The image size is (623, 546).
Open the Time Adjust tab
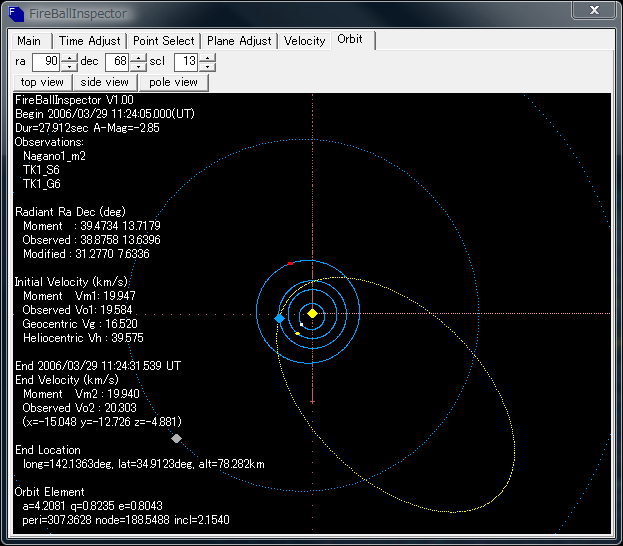pos(90,41)
